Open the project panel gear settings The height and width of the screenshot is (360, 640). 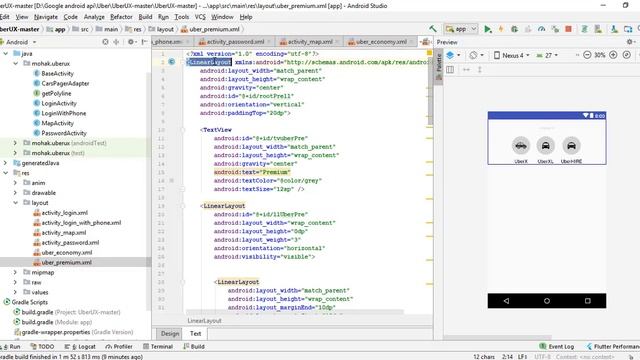click(131, 42)
